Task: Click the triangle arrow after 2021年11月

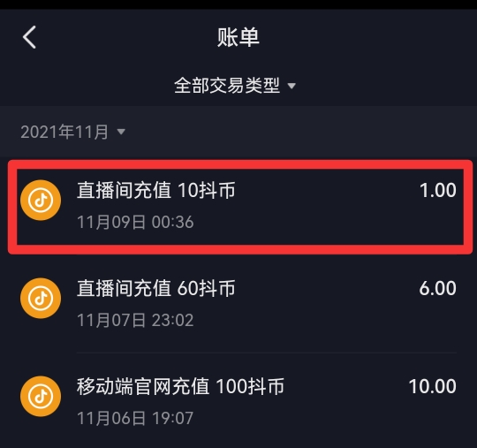Action: 121,132
